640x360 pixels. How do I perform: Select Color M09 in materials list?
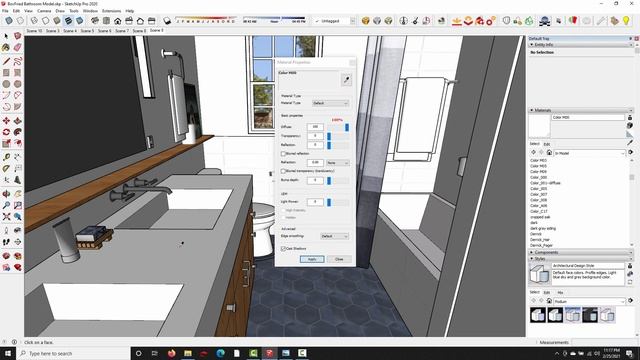tap(538, 172)
